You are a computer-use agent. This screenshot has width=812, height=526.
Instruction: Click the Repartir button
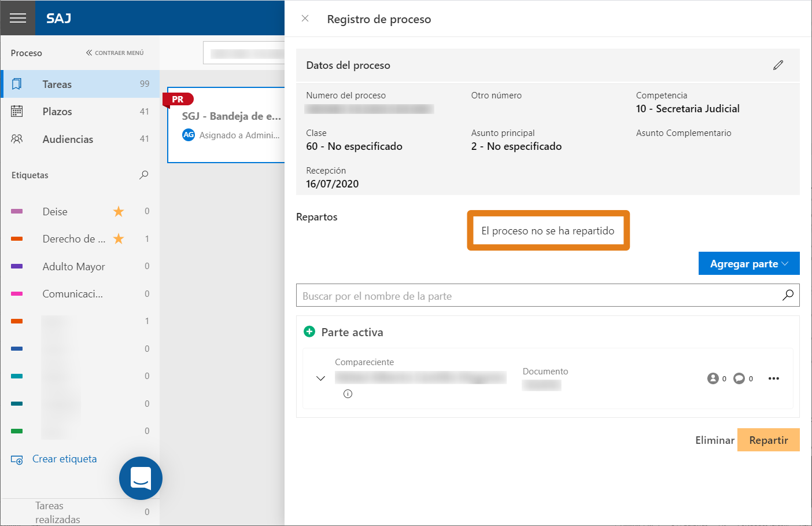(x=768, y=440)
